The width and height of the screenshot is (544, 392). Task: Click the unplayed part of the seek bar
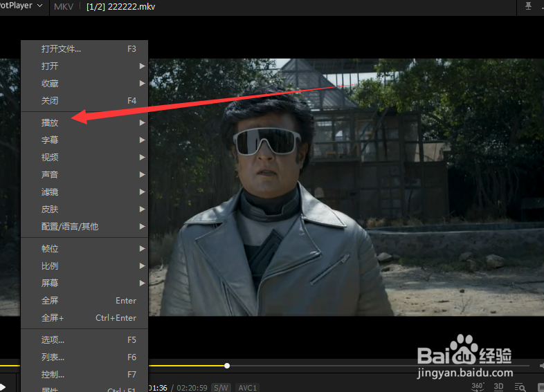point(379,366)
